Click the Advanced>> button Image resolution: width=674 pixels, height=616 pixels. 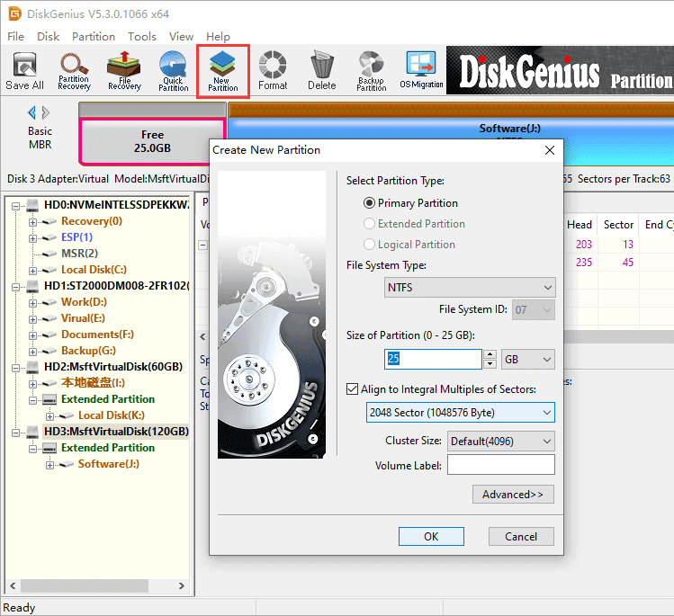tap(513, 494)
